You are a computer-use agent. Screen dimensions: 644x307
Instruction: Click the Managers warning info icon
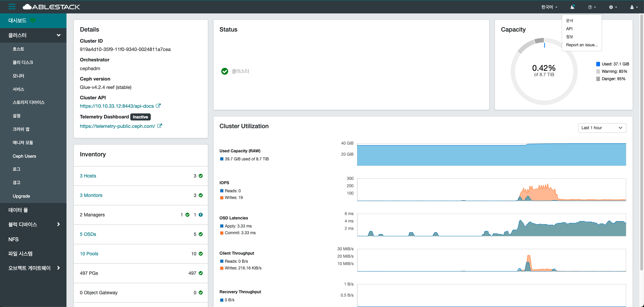coord(200,215)
